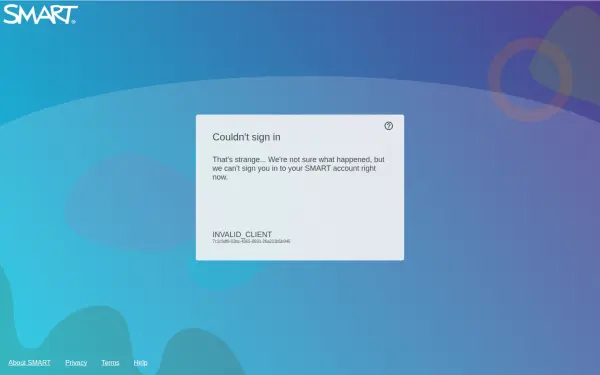The image size is (600, 375).
Task: Click the "Couldn't sign in" heading
Action: tap(246, 137)
